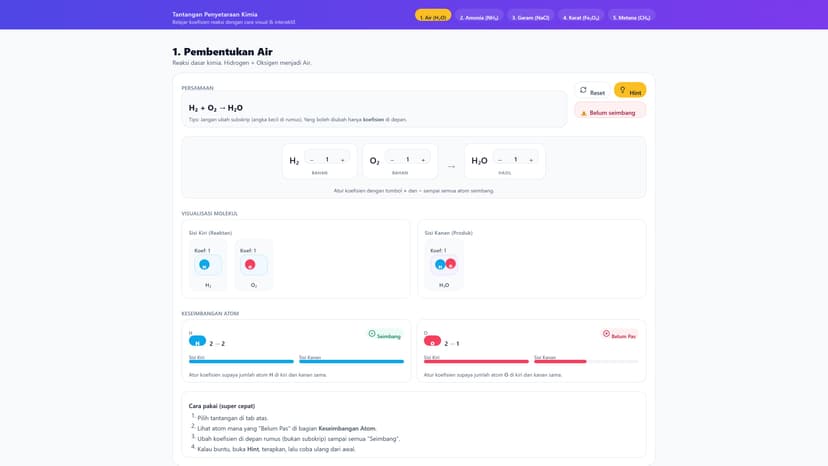This screenshot has width=828, height=466.
Task: Open the 1. Air (H₂O) challenge tab
Action: pyautogui.click(x=432, y=16)
